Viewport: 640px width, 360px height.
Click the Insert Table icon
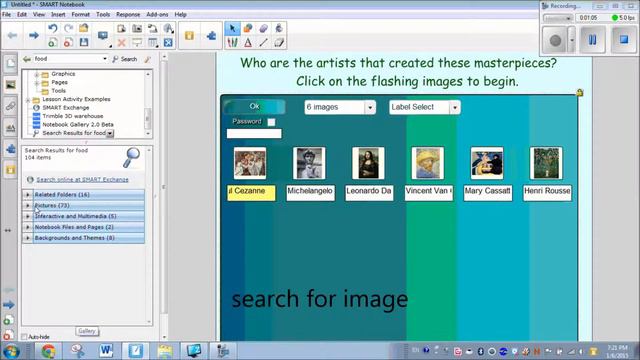153,42
